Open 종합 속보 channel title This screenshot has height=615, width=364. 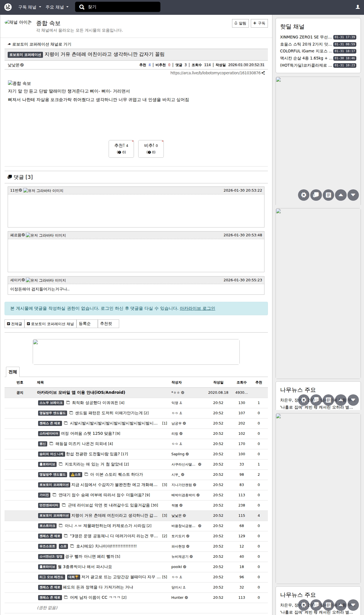pos(48,23)
